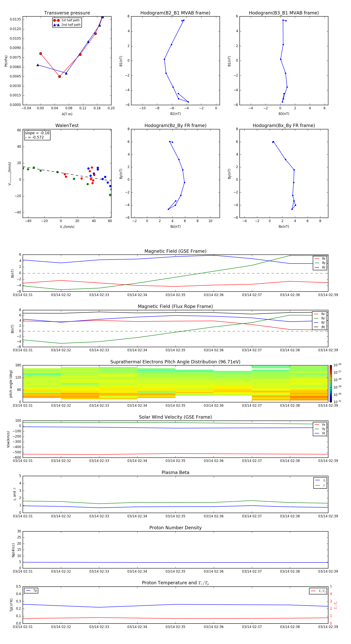The height and width of the screenshot is (644, 351).
Task: Click the 'Plasma Beta' title
Action: tap(175, 473)
